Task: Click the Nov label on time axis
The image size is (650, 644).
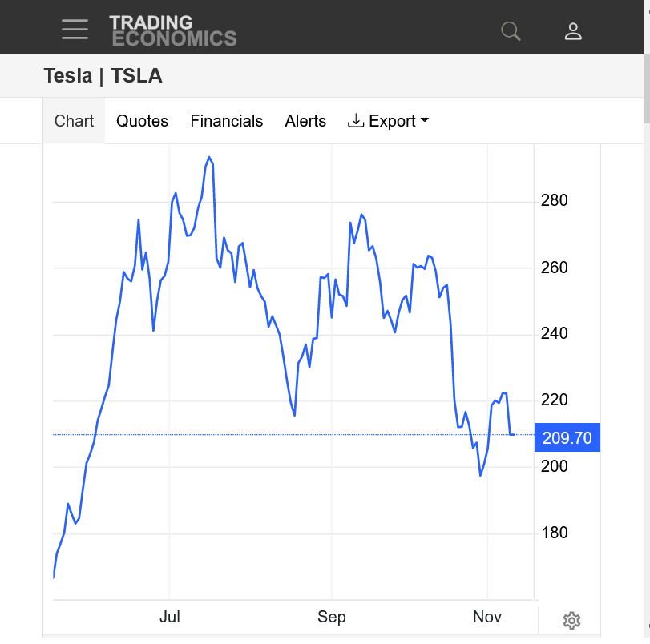Action: 487,617
